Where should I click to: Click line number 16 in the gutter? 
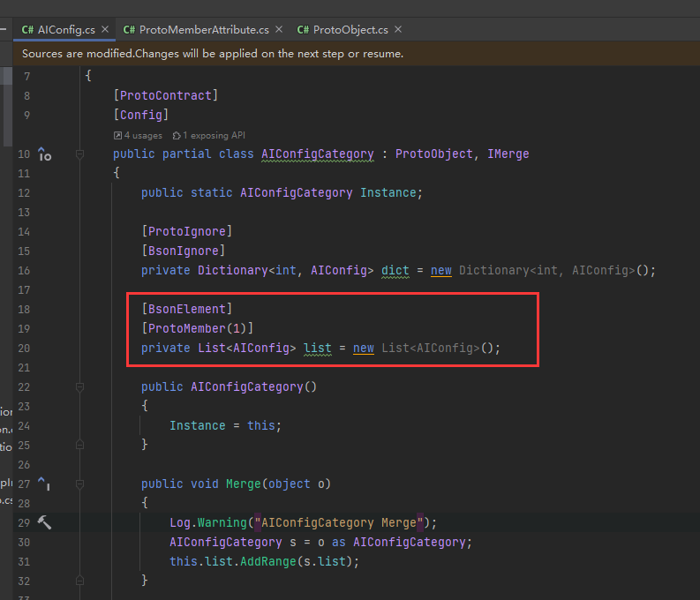pyautogui.click(x=24, y=271)
